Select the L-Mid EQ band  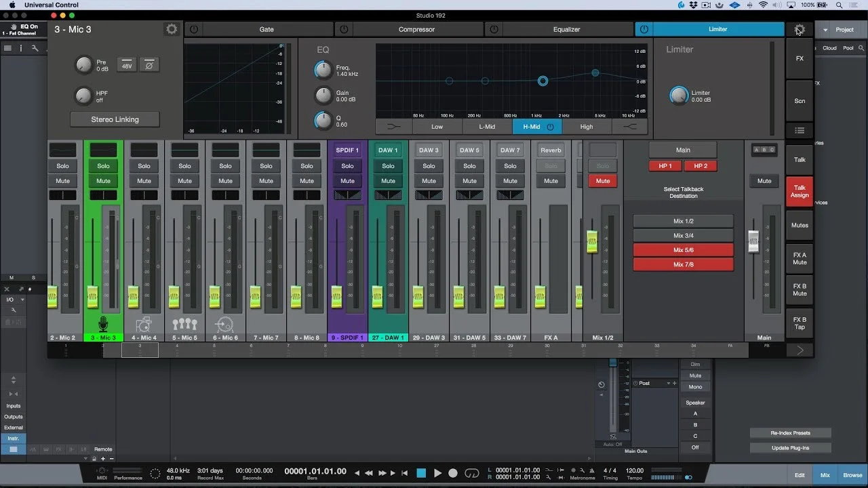click(x=487, y=127)
